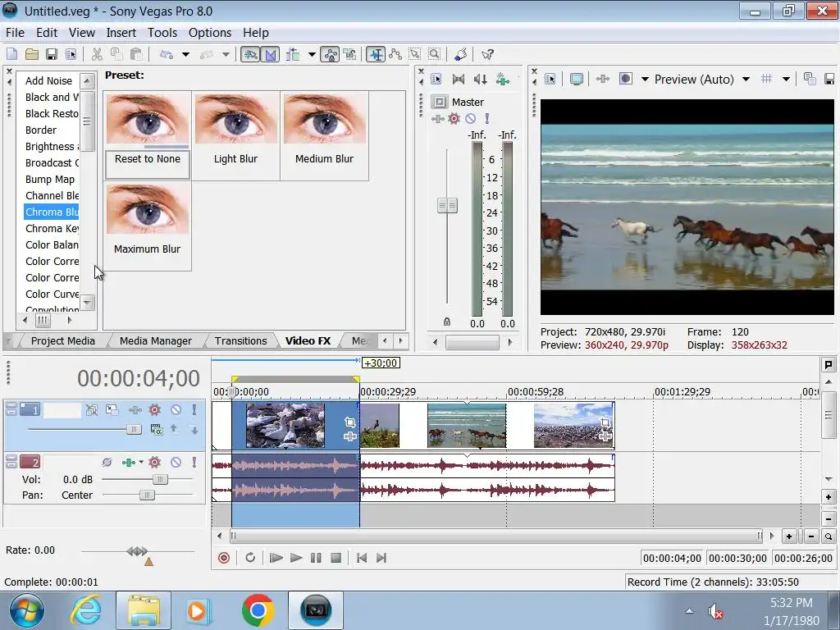Viewport: 840px width, 630px height.
Task: Open a file with the folder icon
Action: tap(32, 54)
